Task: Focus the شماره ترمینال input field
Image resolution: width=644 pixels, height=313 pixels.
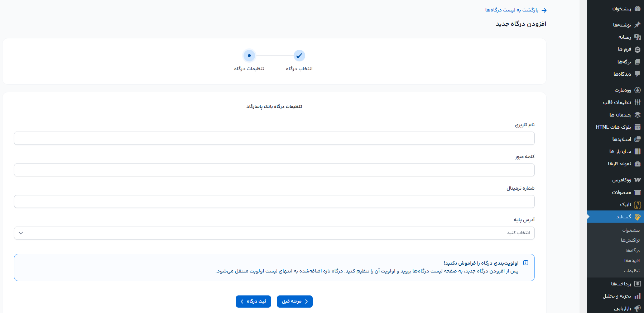Action: (274, 201)
